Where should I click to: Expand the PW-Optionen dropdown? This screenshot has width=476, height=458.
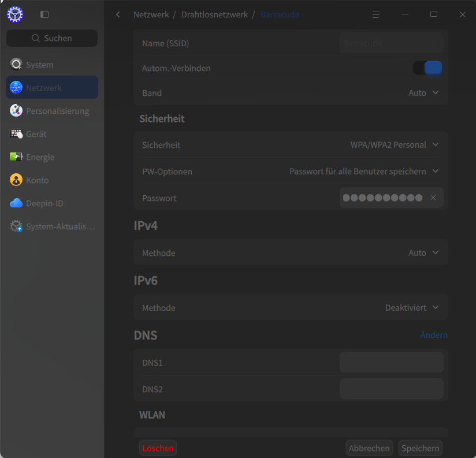[x=364, y=172]
